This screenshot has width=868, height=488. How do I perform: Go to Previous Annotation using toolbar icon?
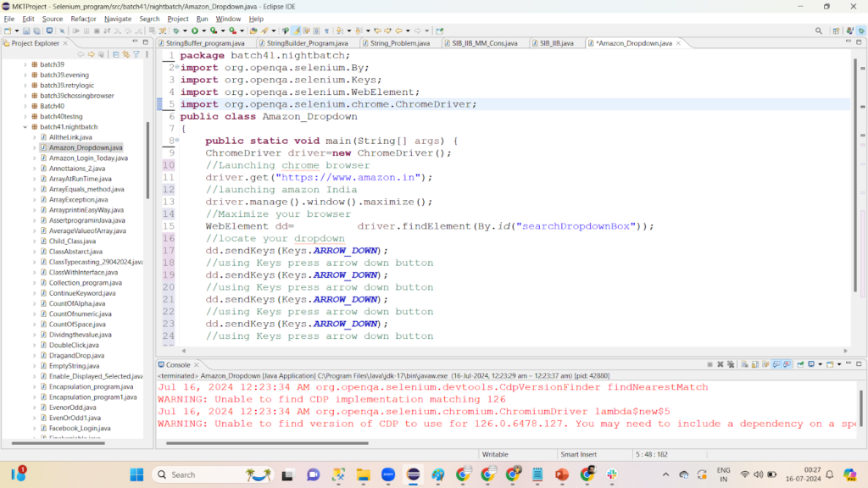point(359,31)
